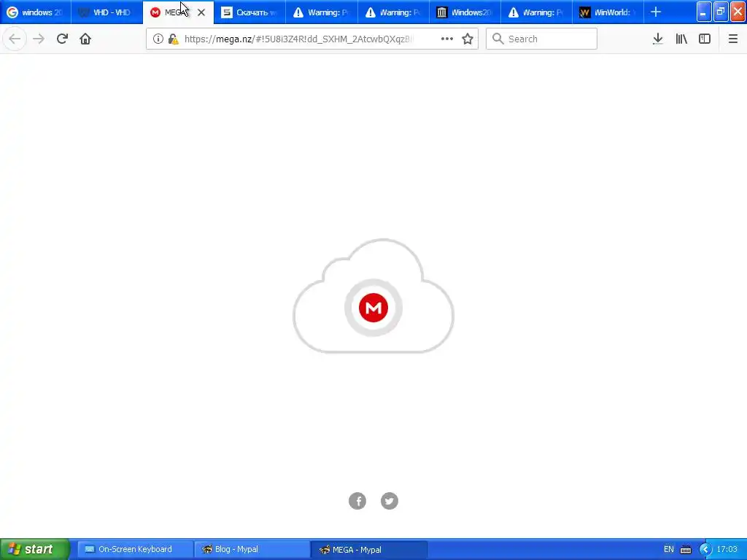Image resolution: width=747 pixels, height=560 pixels.
Task: Click the keyboard tray icon
Action: pos(686,550)
